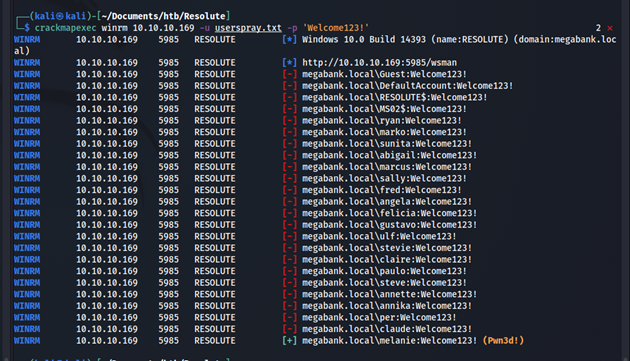Click the megabank.local\fred:Welcome123! entry

[x=382, y=190]
